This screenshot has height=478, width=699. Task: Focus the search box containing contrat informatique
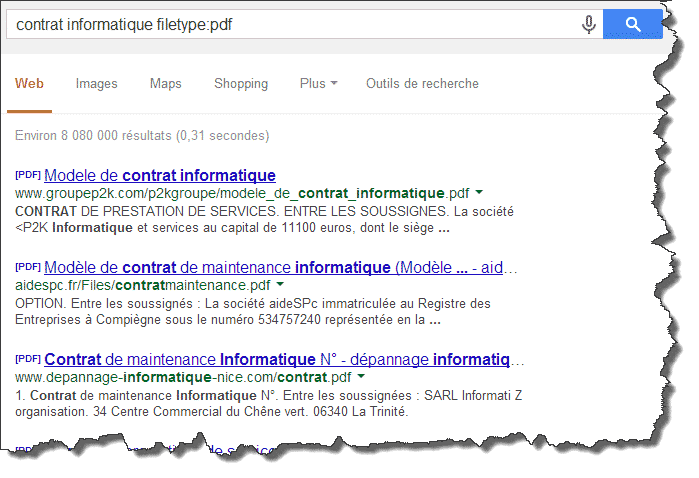pyautogui.click(x=290, y=24)
